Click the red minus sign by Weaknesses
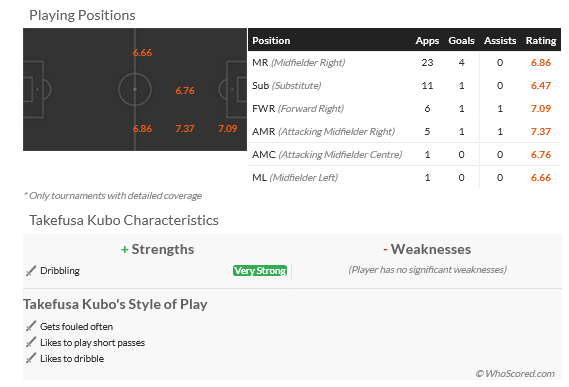 (x=385, y=249)
